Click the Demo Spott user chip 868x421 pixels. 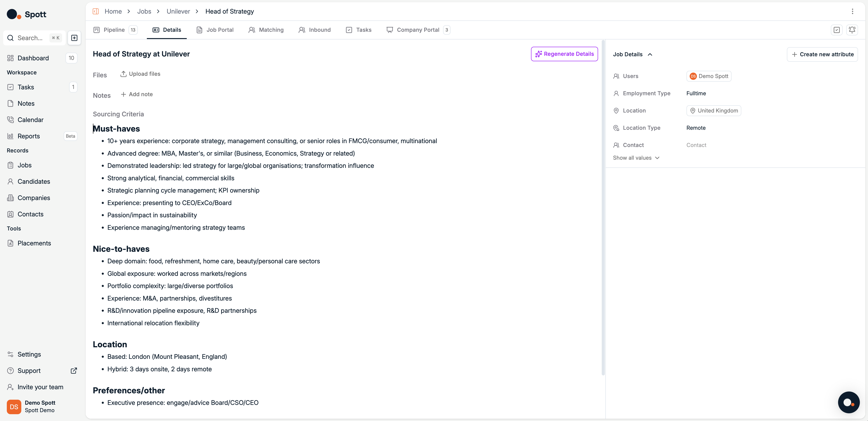pyautogui.click(x=709, y=76)
